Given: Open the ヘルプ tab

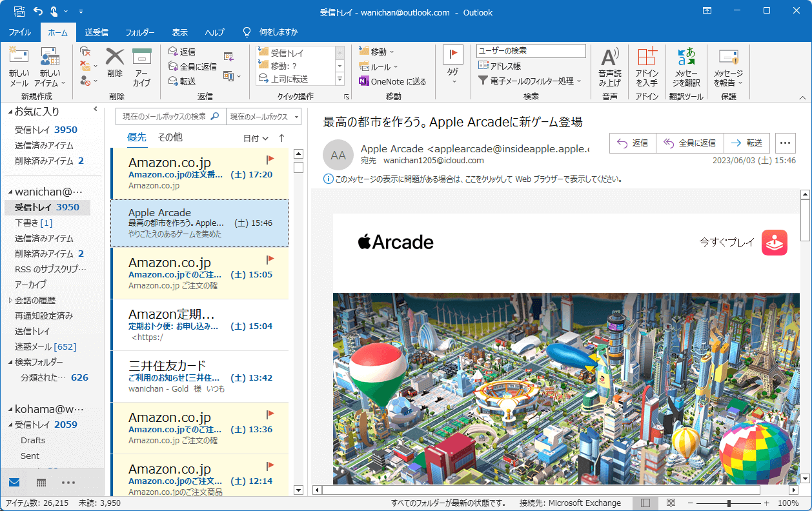Looking at the screenshot, I should click(x=215, y=32).
